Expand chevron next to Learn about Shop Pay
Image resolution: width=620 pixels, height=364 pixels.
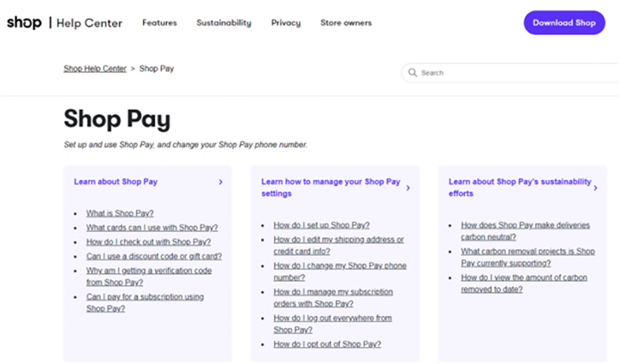(x=221, y=182)
